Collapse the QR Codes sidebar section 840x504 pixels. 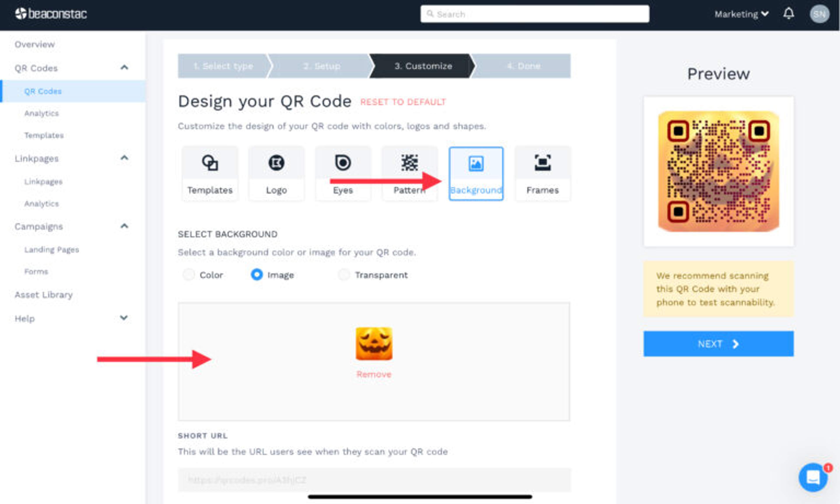click(x=124, y=68)
